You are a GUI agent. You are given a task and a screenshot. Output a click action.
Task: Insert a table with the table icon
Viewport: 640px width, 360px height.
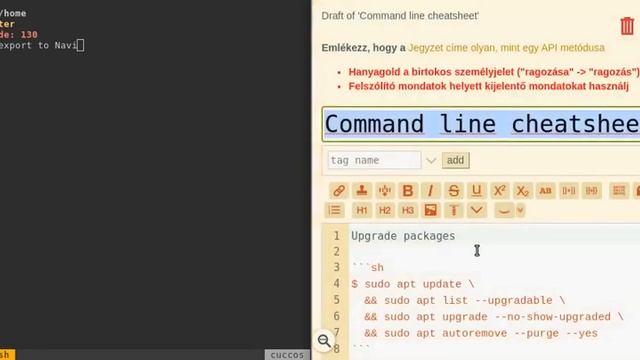point(619,191)
